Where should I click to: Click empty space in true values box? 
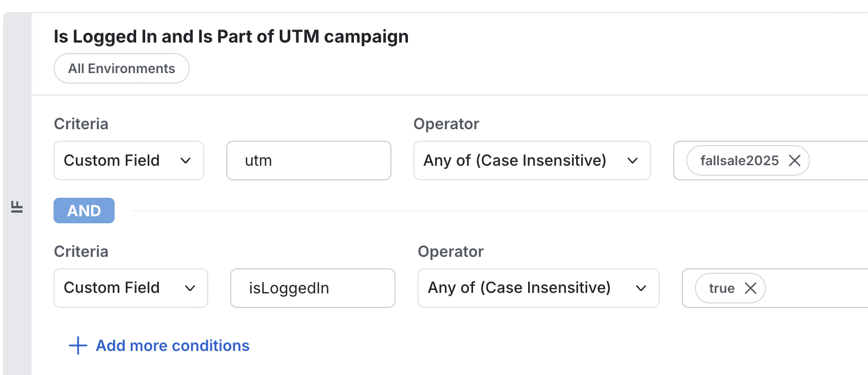pos(816,288)
